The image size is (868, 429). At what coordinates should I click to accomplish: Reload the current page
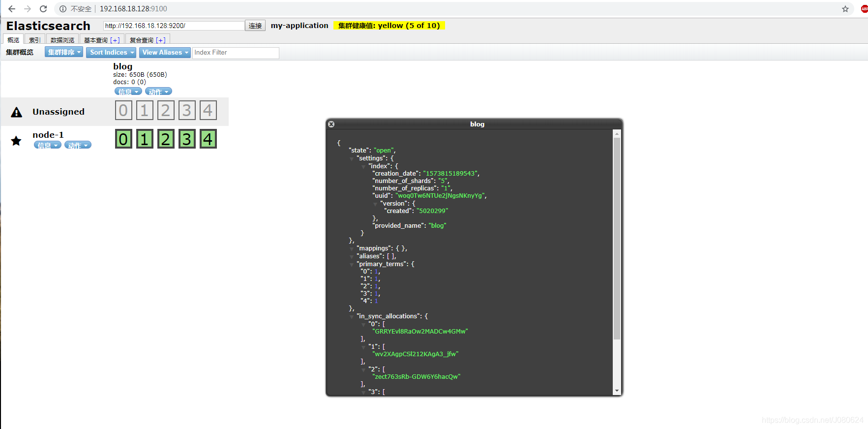(43, 9)
